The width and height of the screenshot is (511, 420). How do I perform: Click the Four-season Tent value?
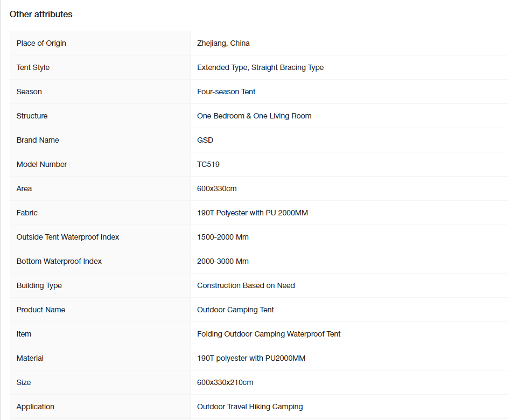click(x=226, y=92)
